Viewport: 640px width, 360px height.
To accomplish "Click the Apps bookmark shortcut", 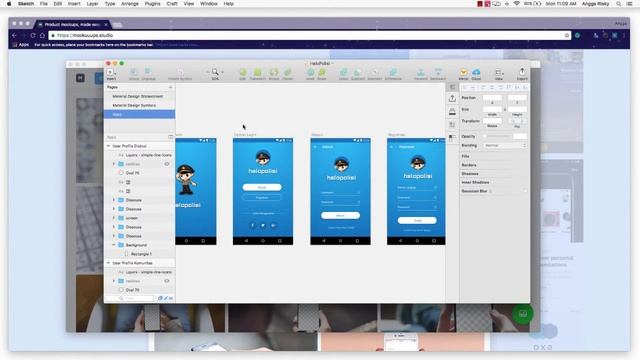I will pyautogui.click(x=21, y=44).
